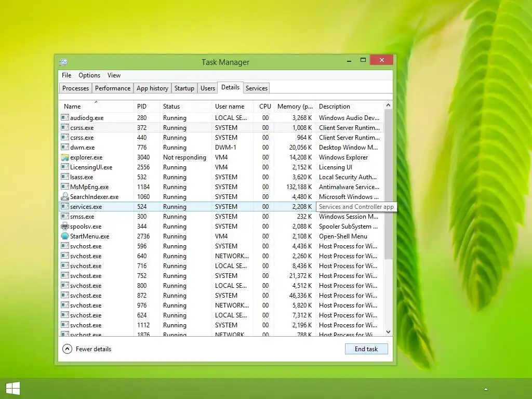Click the End task button
Viewport: 532px width, 399px height.
[x=366, y=349]
